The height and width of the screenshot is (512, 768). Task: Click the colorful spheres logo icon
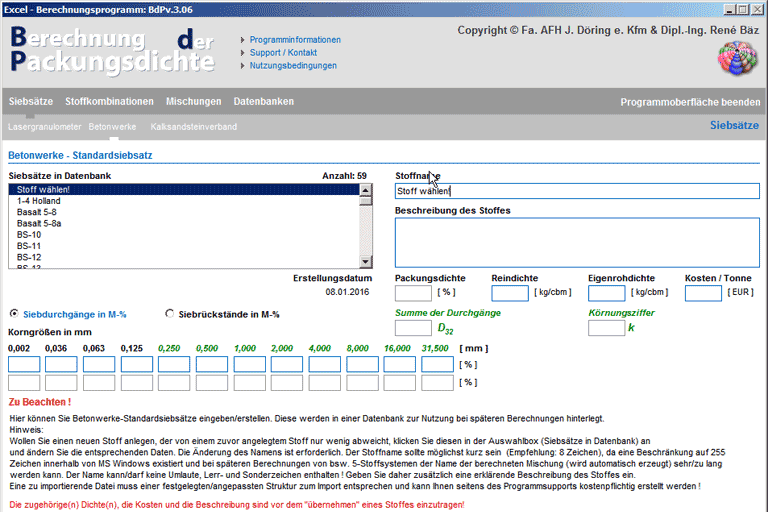pyautogui.click(x=737, y=58)
